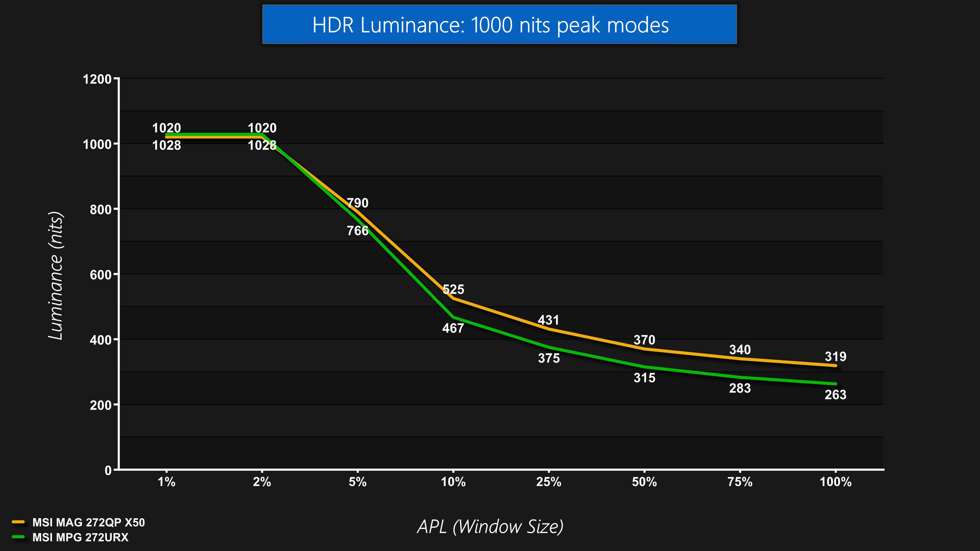The height and width of the screenshot is (551, 980).
Task: Click the 370 data label at 50%
Action: (644, 340)
